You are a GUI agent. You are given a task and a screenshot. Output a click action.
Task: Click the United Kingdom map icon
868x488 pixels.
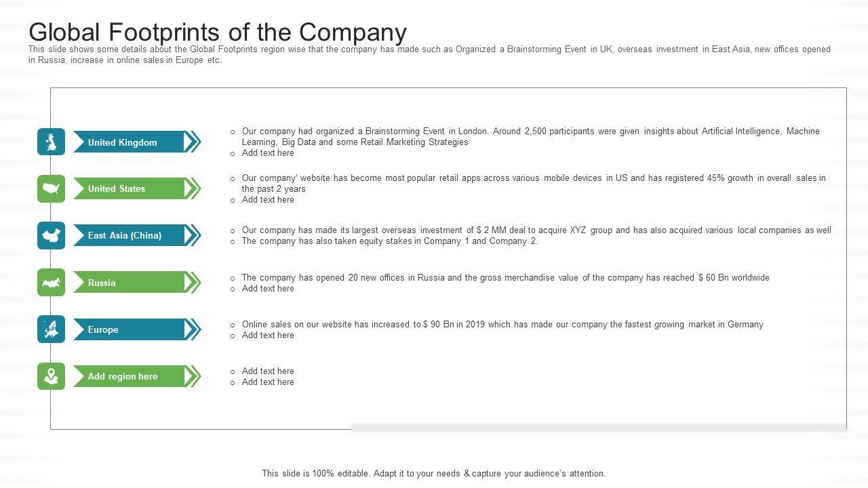51,142
